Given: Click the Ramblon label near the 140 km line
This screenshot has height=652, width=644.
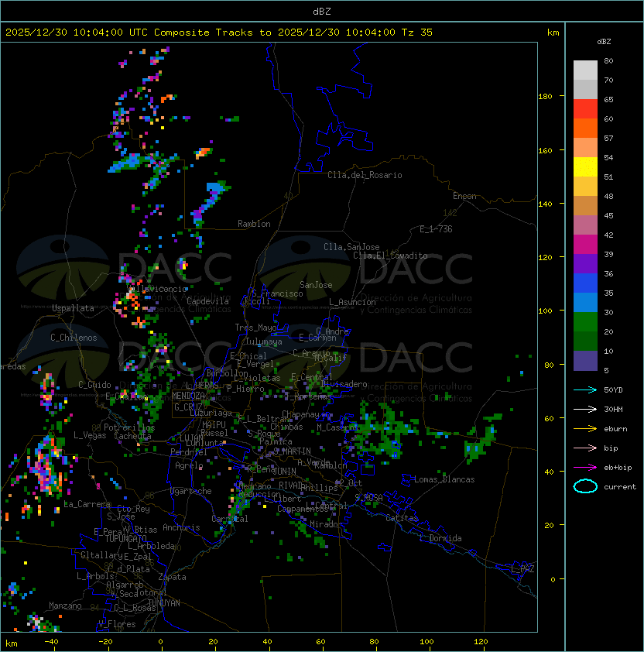Looking at the screenshot, I should pos(254,224).
